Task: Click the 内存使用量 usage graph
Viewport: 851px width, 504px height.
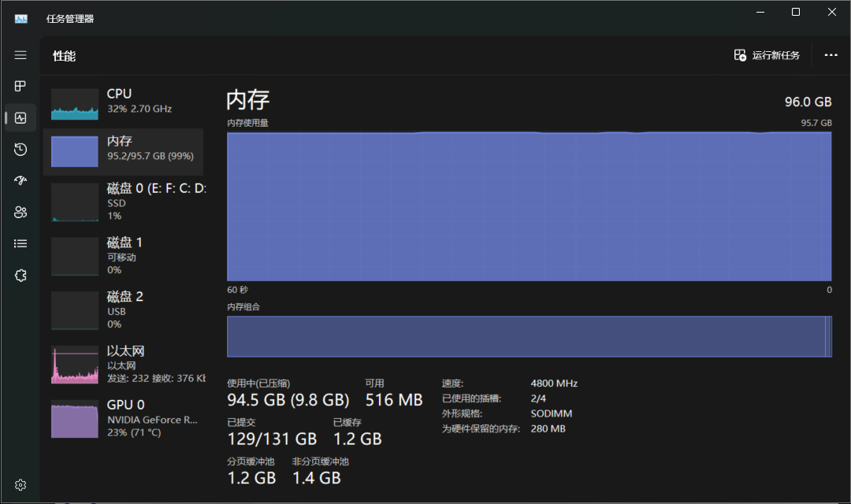Action: pos(529,206)
